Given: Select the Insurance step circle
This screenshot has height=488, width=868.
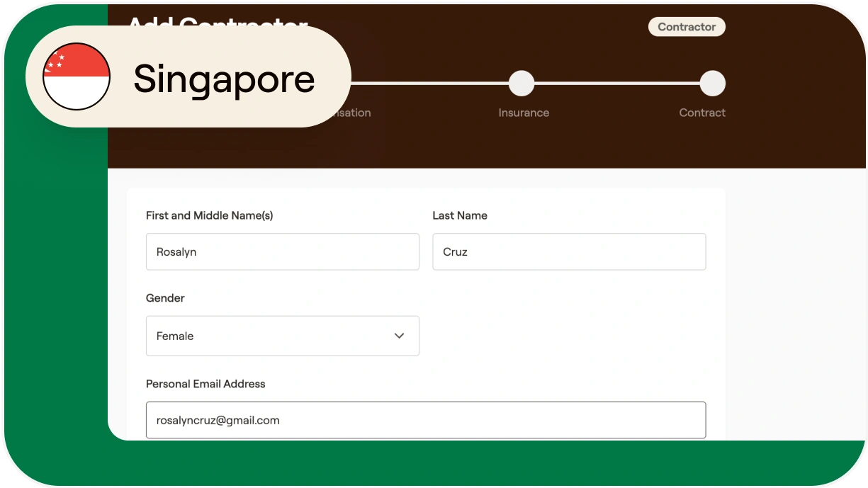Looking at the screenshot, I should pyautogui.click(x=522, y=82).
